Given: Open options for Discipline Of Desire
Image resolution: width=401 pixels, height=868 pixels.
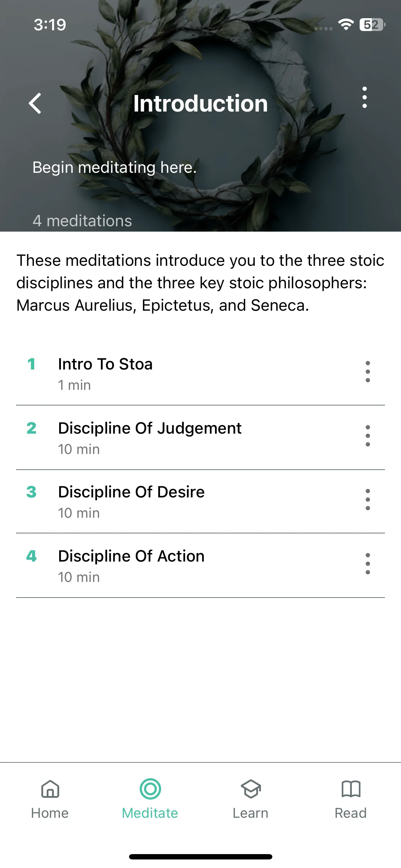Looking at the screenshot, I should pos(367,500).
